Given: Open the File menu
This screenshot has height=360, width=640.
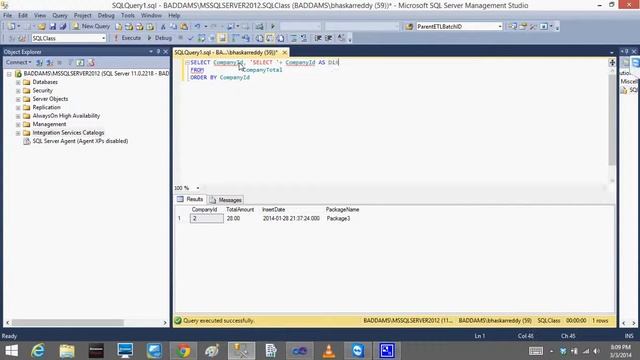Looking at the screenshot, I should coord(7,16).
